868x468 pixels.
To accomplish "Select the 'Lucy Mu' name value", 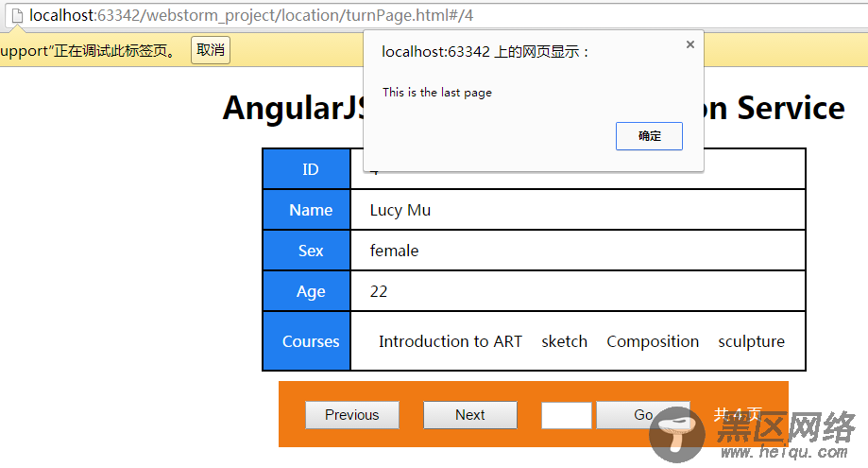I will [x=400, y=211].
